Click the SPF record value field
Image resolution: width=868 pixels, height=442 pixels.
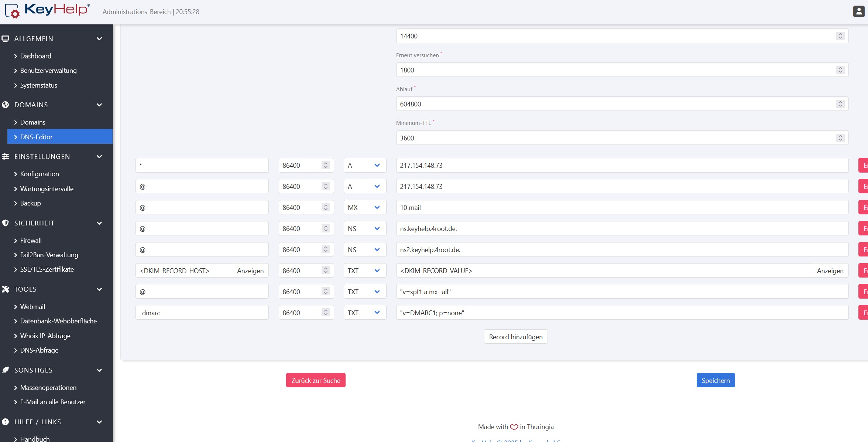[x=622, y=292]
